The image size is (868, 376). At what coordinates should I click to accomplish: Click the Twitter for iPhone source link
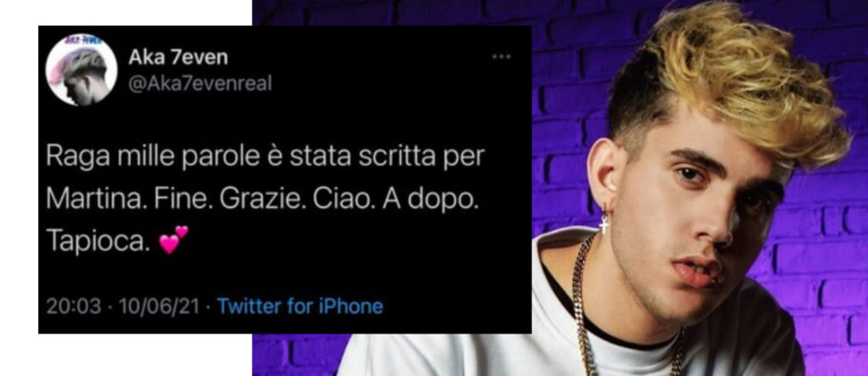300,306
